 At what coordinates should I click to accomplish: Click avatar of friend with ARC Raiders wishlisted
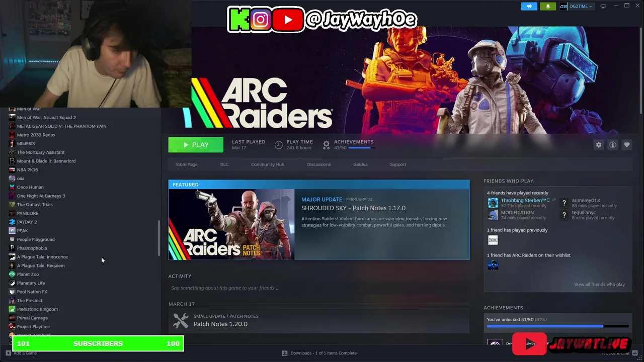[493, 265]
